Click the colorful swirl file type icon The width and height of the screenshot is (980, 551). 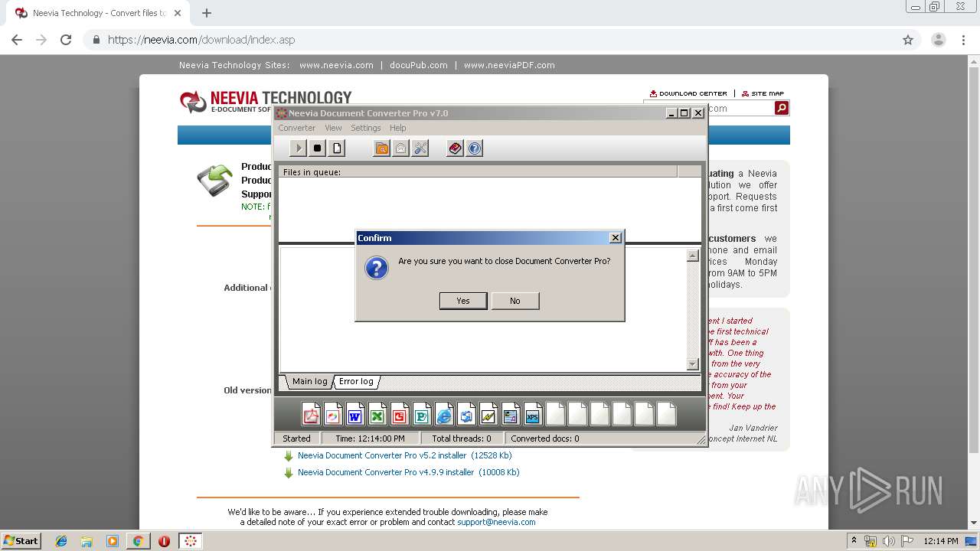click(333, 414)
